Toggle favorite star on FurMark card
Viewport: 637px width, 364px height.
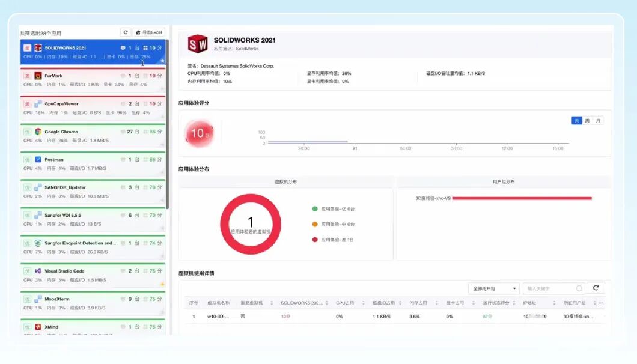coord(162,89)
